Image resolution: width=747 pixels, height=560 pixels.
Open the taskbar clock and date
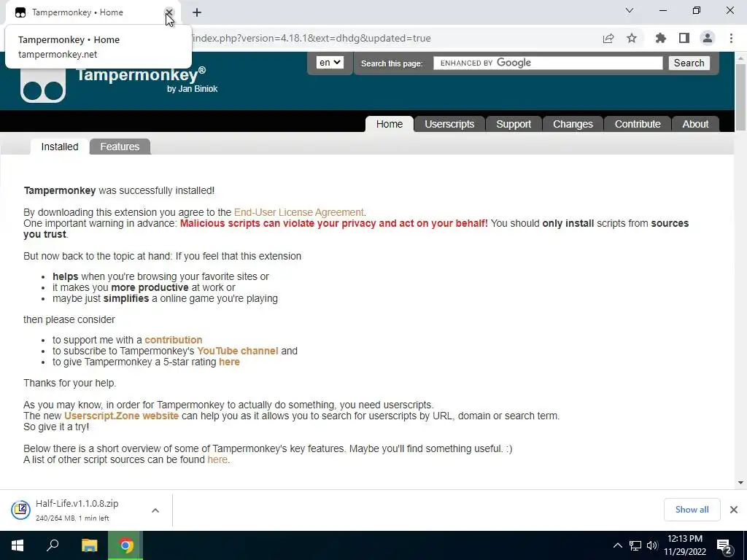point(685,545)
